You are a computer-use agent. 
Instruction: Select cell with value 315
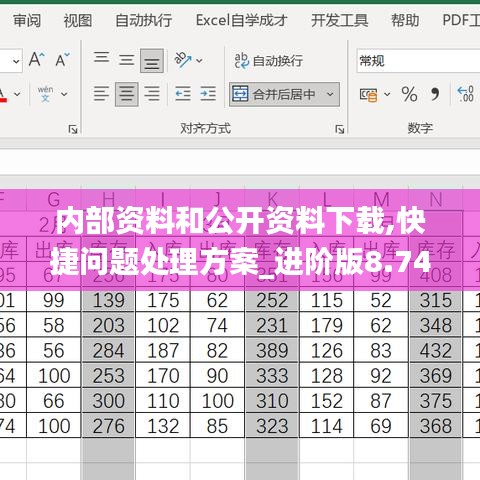[436, 300]
